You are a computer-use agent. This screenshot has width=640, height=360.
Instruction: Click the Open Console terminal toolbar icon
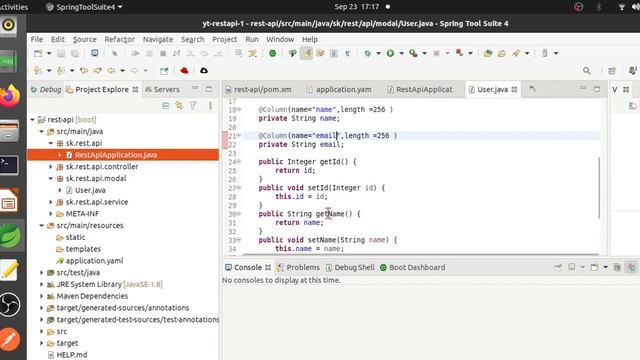click(x=95, y=53)
